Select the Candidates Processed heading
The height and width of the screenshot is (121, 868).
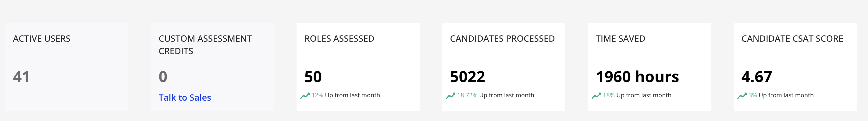502,39
